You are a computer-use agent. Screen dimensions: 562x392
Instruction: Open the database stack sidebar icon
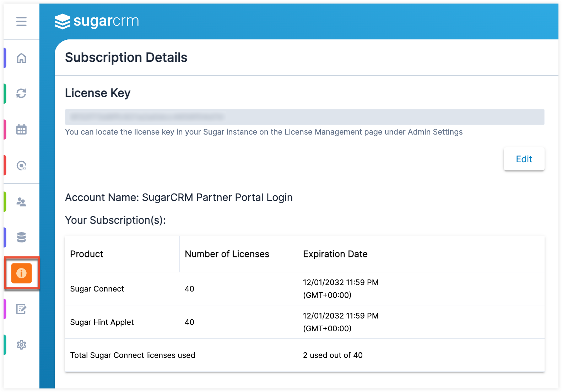[x=21, y=237]
